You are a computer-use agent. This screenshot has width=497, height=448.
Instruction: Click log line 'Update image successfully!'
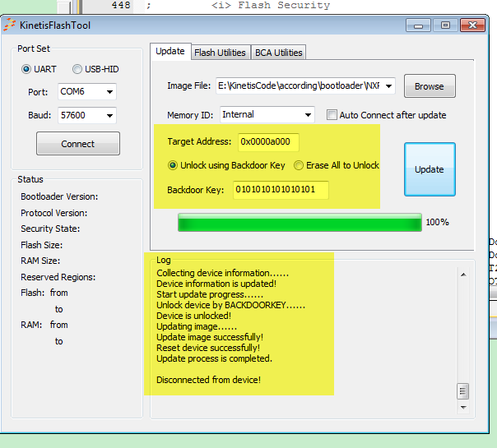coord(210,337)
